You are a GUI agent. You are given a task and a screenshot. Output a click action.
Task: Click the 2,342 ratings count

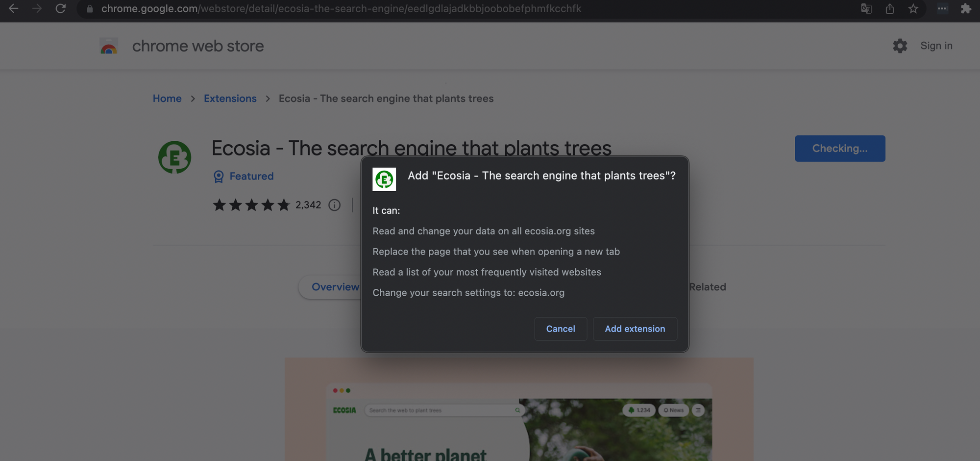[308, 205]
